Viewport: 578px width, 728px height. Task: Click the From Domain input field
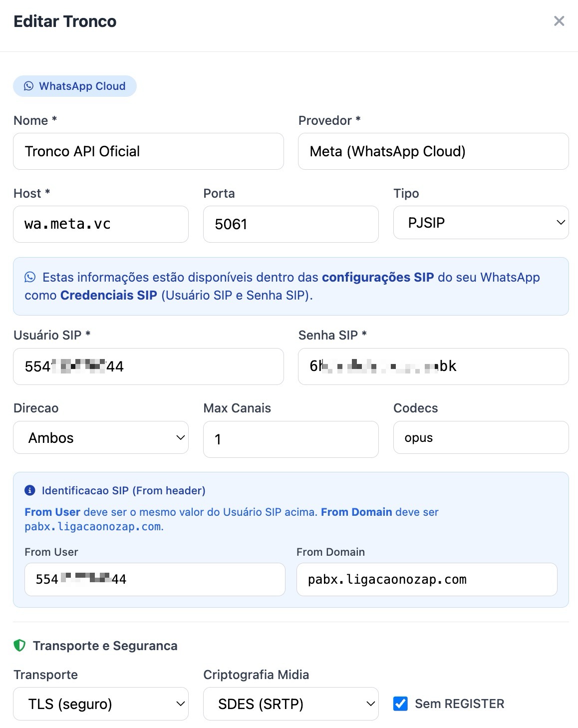[427, 579]
